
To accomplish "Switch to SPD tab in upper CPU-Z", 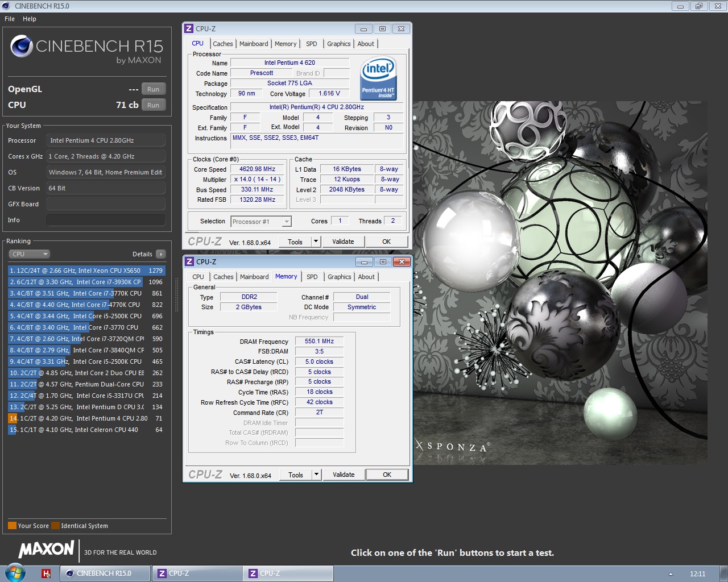I will 312,44.
